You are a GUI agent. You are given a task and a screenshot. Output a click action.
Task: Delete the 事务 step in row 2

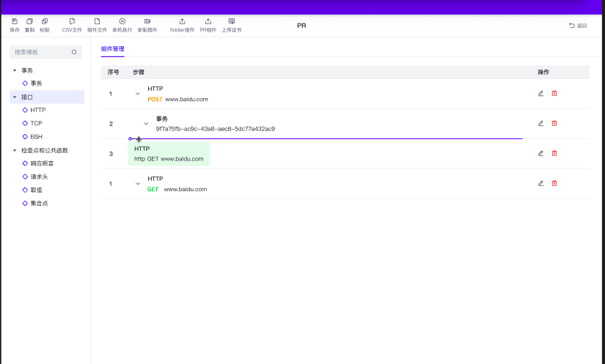(x=554, y=123)
